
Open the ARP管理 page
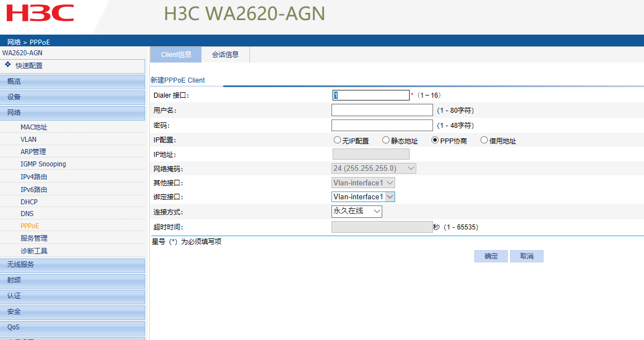pyautogui.click(x=33, y=152)
